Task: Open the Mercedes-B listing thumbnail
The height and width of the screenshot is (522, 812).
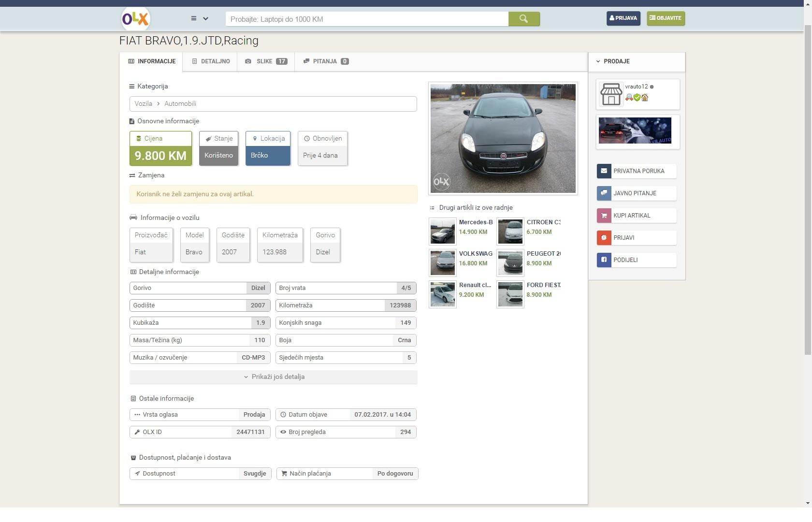Action: tap(443, 232)
